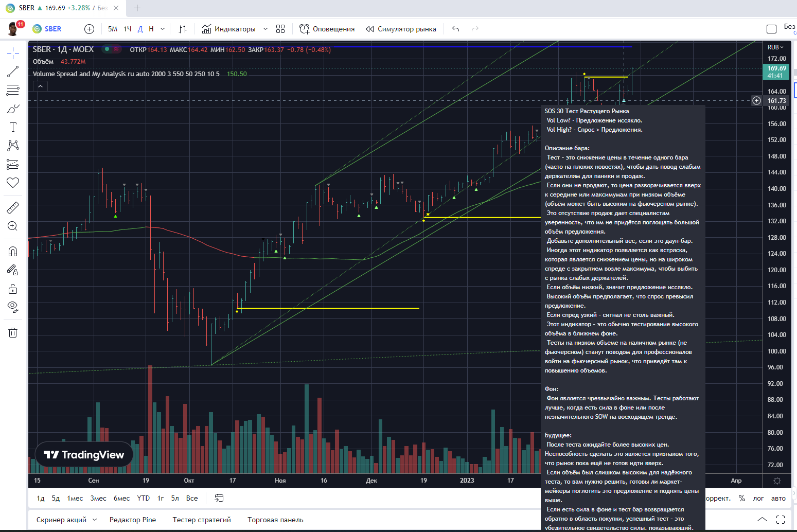Select the brush drawing tool

(13, 109)
